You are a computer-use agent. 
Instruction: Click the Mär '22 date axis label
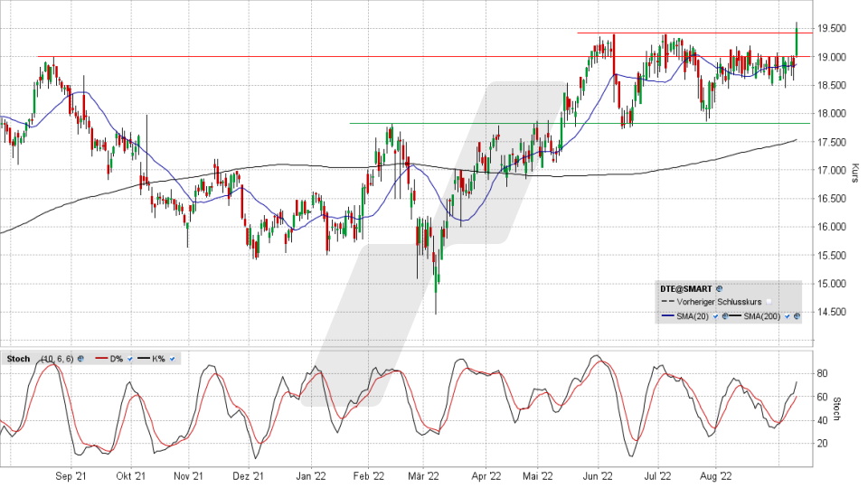click(x=423, y=476)
